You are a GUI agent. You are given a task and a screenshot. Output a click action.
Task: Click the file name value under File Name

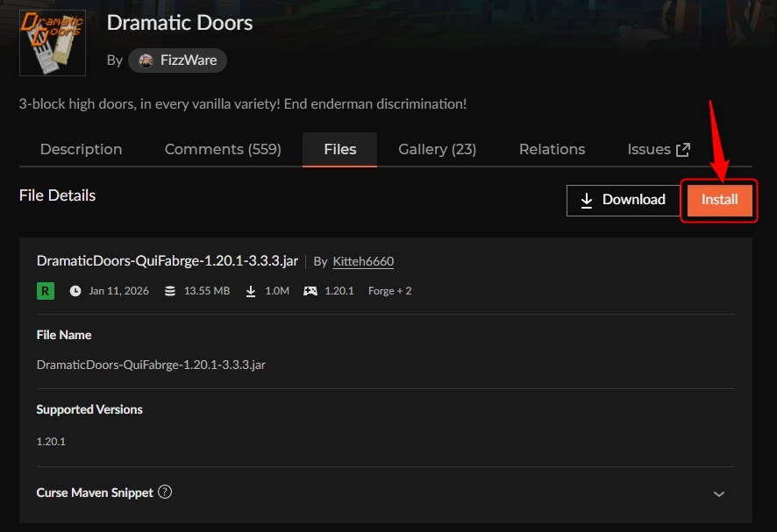click(151, 365)
